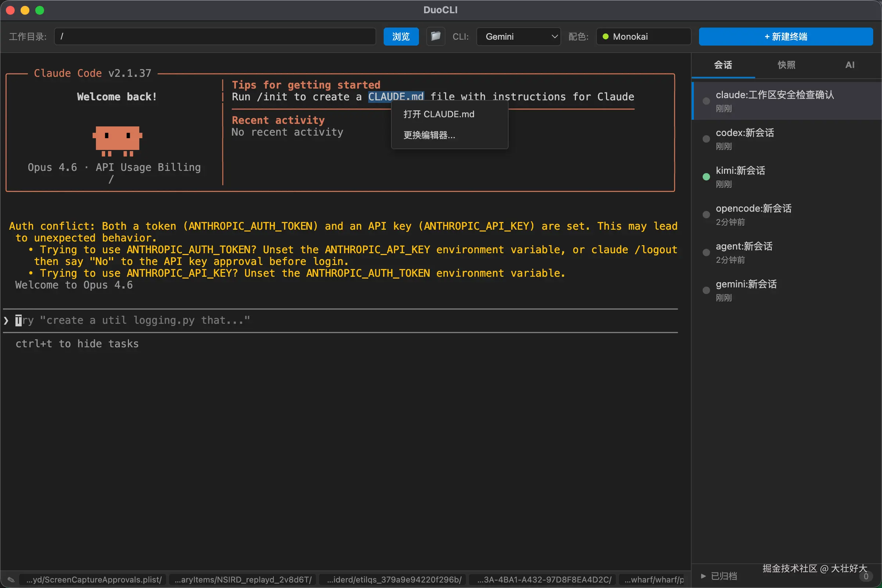Screen dimensions: 882x588
Task: Click the paperclip icon in the bottom status bar
Action: point(11,580)
